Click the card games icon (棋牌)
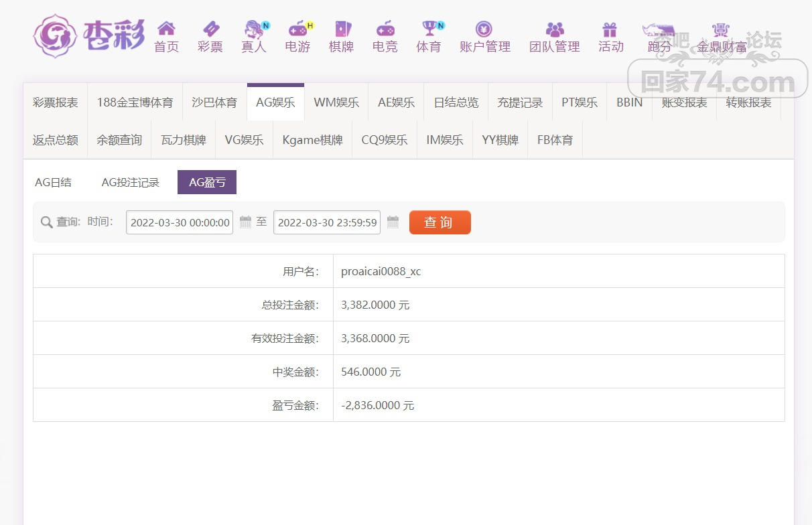This screenshot has width=812, height=525. tap(342, 29)
